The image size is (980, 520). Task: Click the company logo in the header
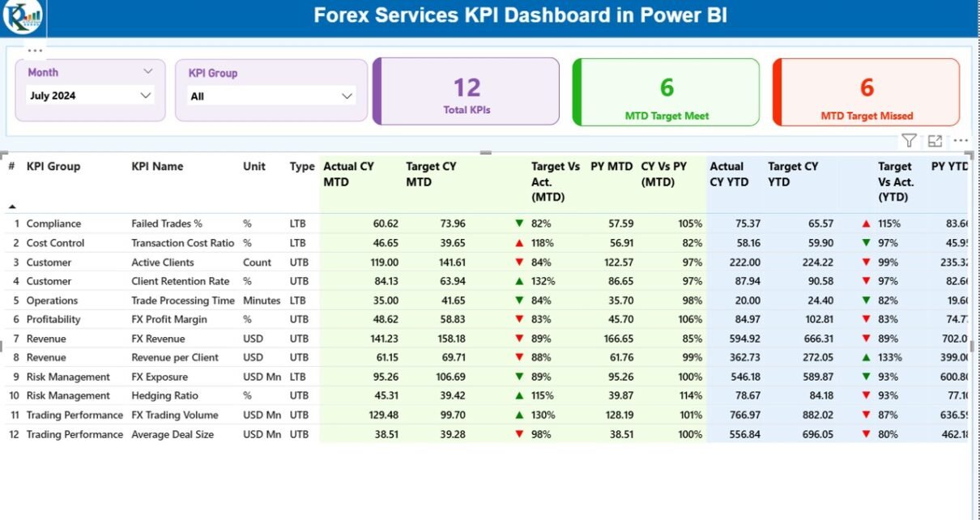[x=21, y=17]
